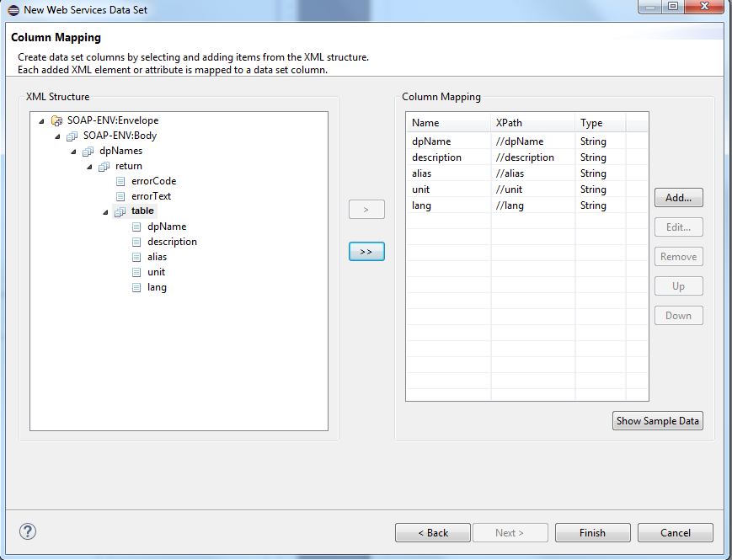This screenshot has height=560, width=732.
Task: Click the SOAP-ENV:Body node icon
Action: coord(72,136)
